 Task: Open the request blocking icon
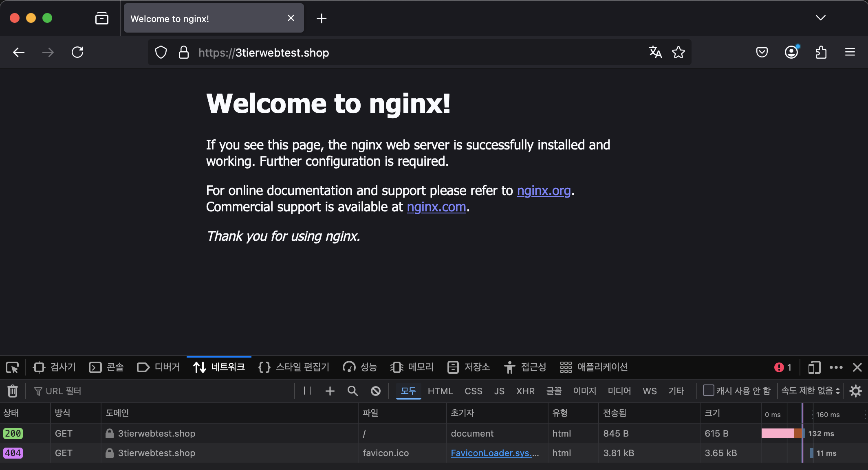376,391
